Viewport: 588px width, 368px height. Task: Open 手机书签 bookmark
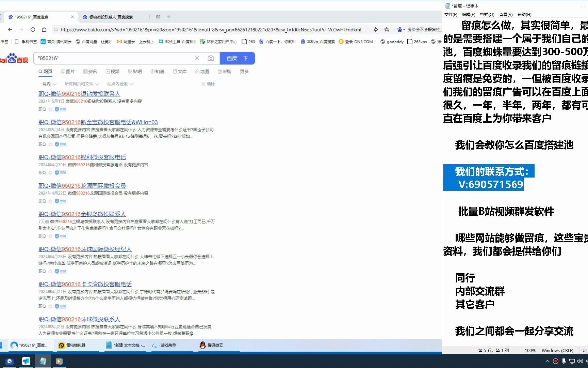26,42
